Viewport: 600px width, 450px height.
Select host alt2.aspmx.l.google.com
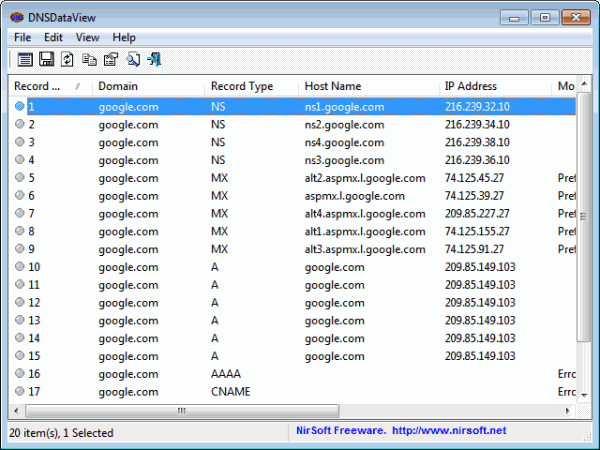pyautogui.click(x=365, y=178)
